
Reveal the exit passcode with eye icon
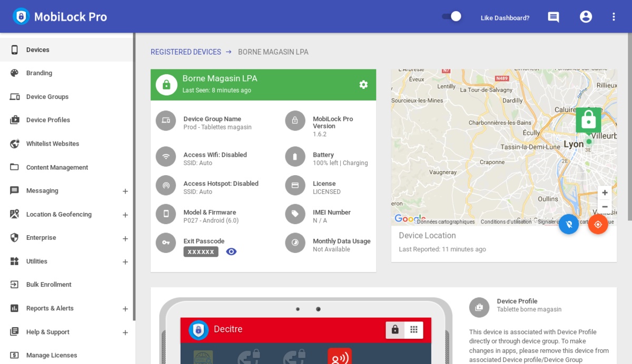pyautogui.click(x=231, y=251)
